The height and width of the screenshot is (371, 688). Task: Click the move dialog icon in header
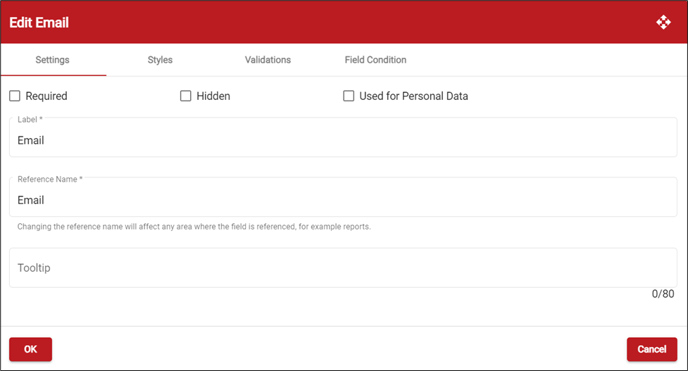pos(663,22)
